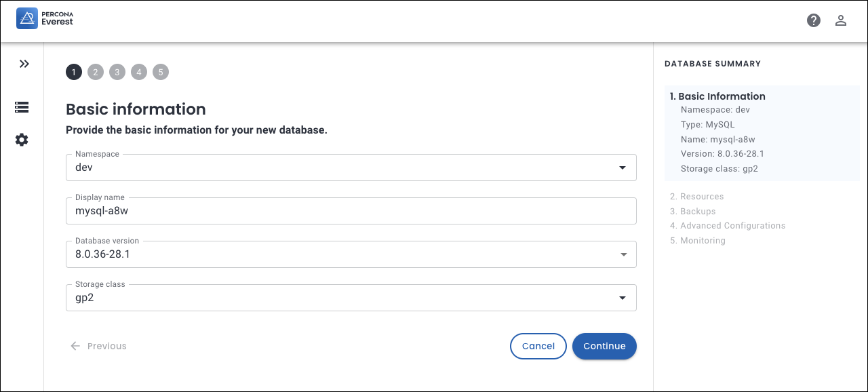Open the user account profile icon
Image resolution: width=868 pixels, height=392 pixels.
click(841, 20)
